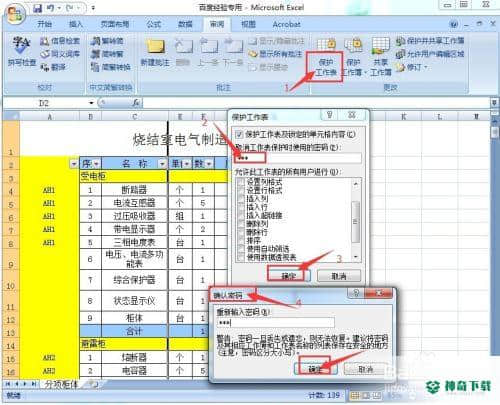Open the 名称 column filter dropdown
The height and width of the screenshot is (405, 500).
[x=162, y=164]
